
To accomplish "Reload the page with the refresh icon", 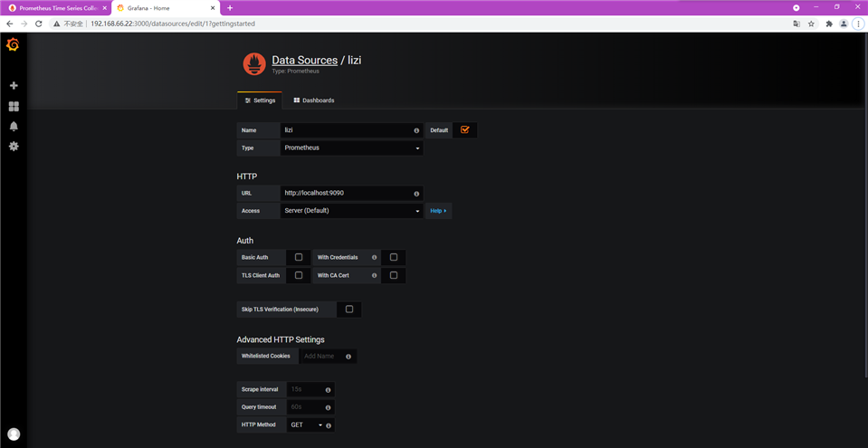I will coord(39,24).
